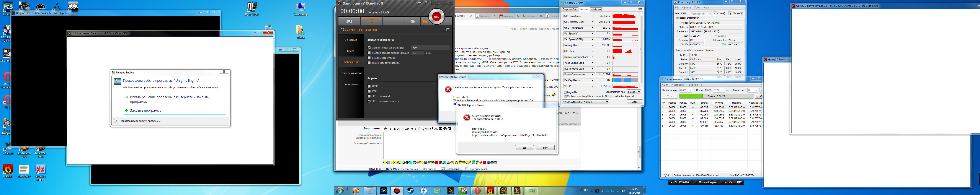Click the Отправить button in forum reply
This screenshot has width=980, height=195.
454,169
